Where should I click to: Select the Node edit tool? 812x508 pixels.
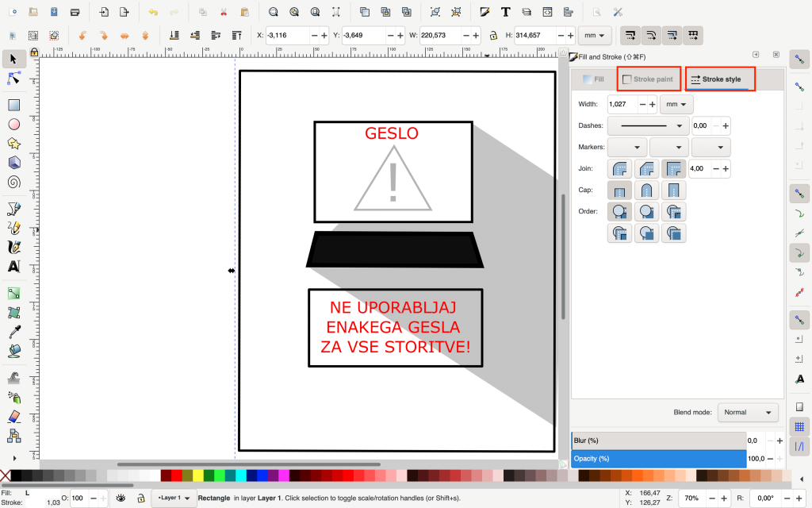(14, 79)
